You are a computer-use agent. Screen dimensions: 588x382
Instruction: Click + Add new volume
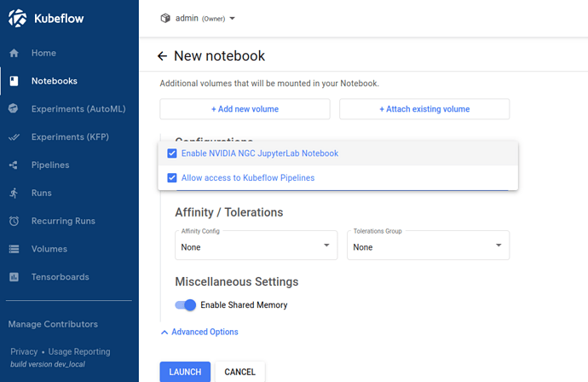point(245,109)
